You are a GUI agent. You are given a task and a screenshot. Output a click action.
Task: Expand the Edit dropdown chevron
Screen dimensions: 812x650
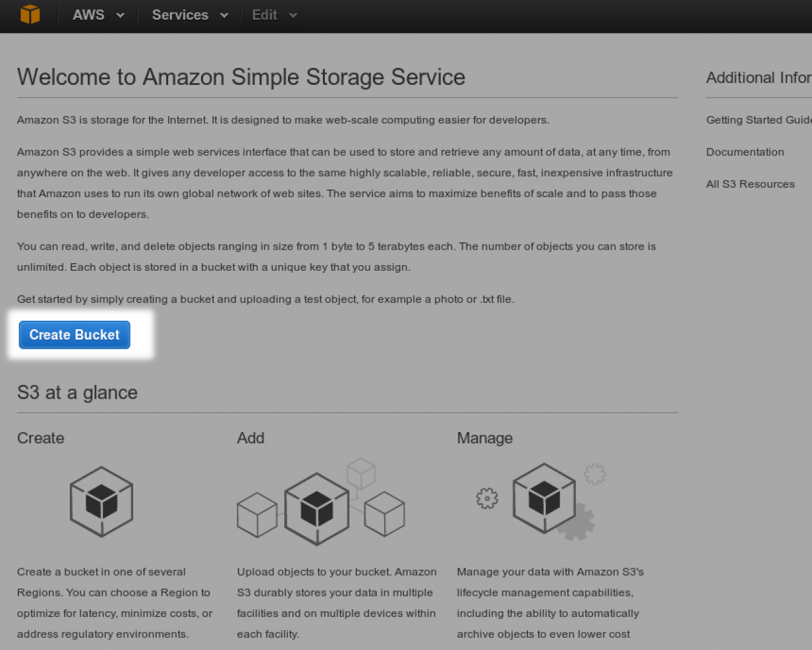(292, 15)
